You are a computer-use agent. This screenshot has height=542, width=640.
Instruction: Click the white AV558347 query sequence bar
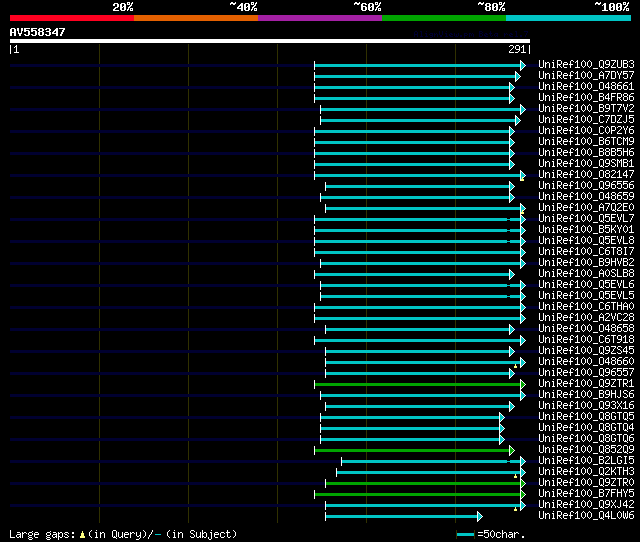[x=270, y=41]
